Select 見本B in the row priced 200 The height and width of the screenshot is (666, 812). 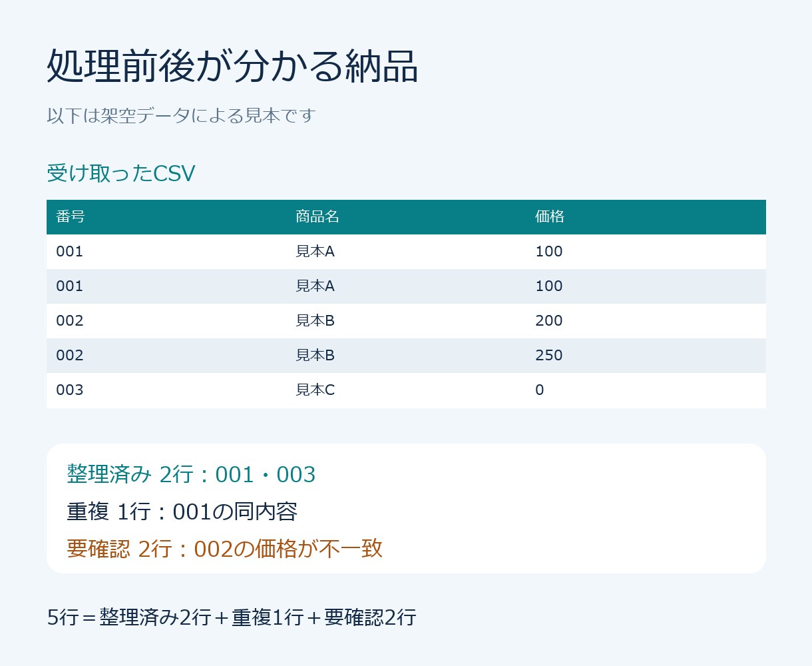coord(315,321)
